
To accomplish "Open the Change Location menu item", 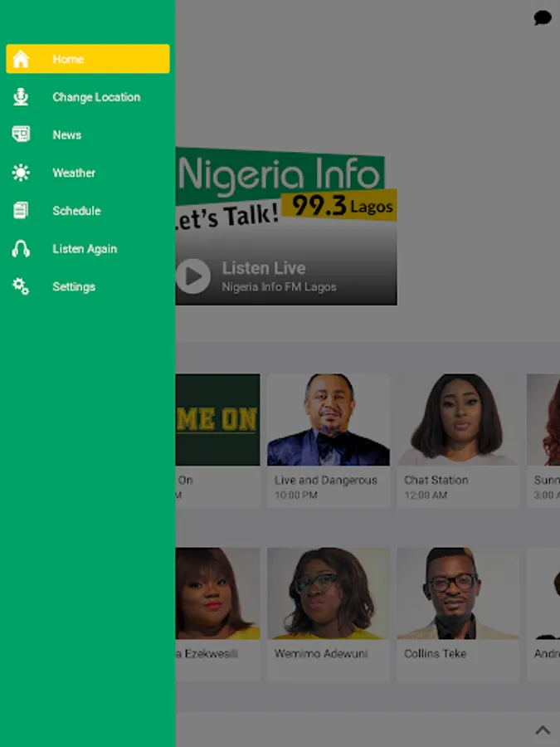I will tap(88, 97).
